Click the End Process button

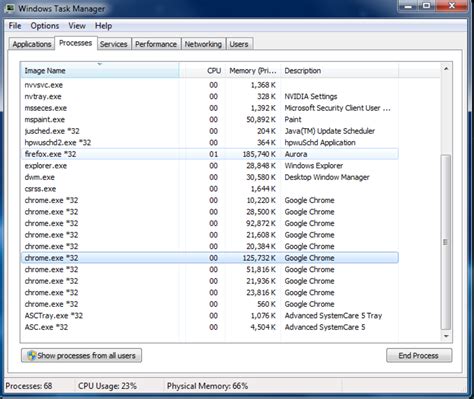(419, 355)
